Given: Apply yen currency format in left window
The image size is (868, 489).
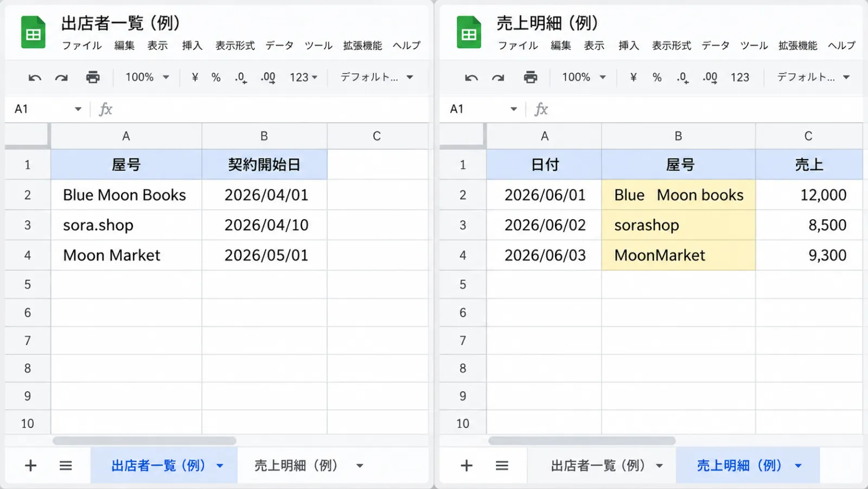Looking at the screenshot, I should pyautogui.click(x=195, y=77).
